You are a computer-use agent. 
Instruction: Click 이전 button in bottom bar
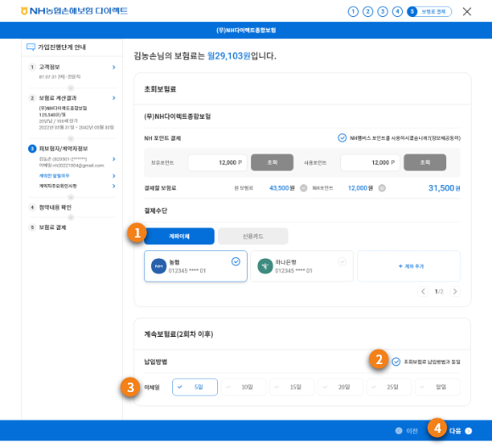pyautogui.click(x=406, y=431)
